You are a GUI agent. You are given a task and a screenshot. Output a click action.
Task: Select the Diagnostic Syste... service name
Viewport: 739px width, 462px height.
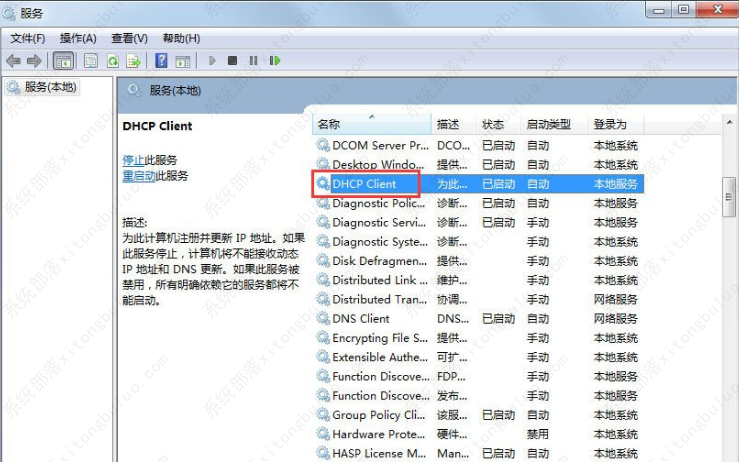[x=380, y=241]
